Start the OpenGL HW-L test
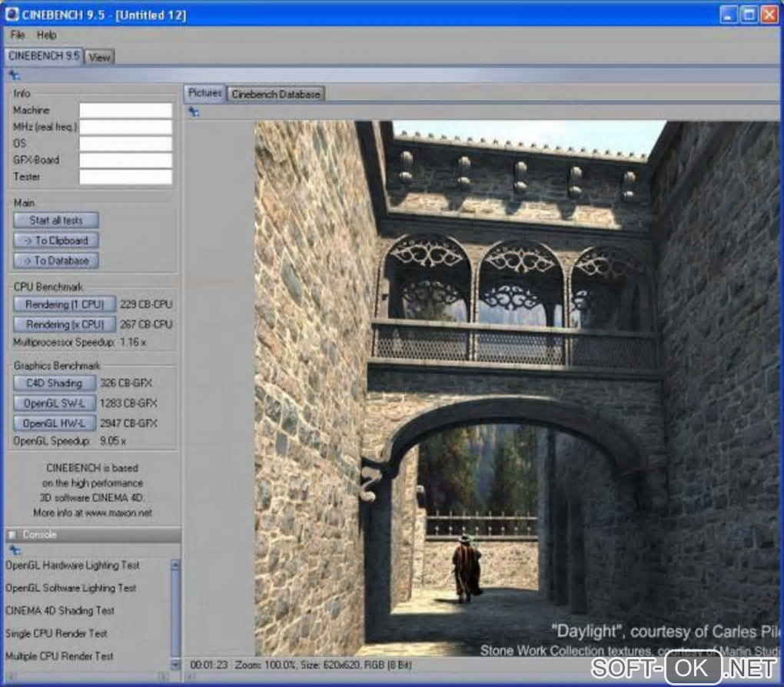Image resolution: width=784 pixels, height=687 pixels. tap(55, 423)
